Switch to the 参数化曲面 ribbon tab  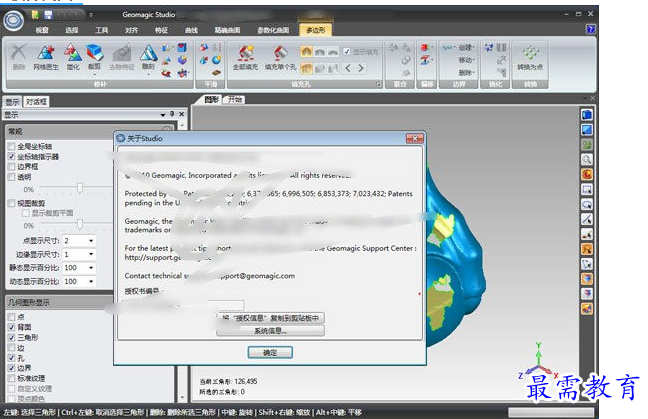pos(273,30)
